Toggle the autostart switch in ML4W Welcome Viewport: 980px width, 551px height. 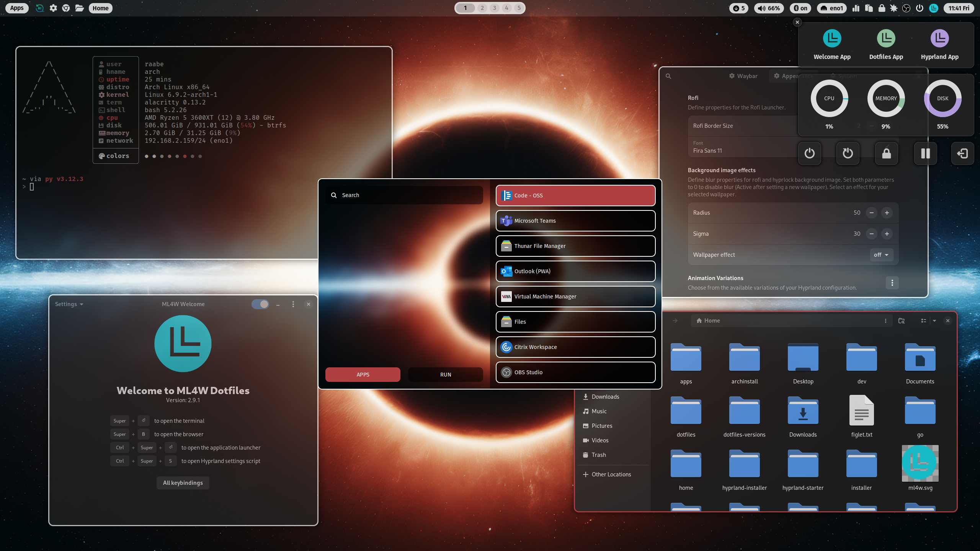pos(260,304)
